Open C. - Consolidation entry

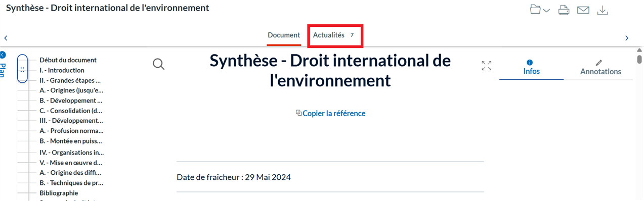(71, 111)
